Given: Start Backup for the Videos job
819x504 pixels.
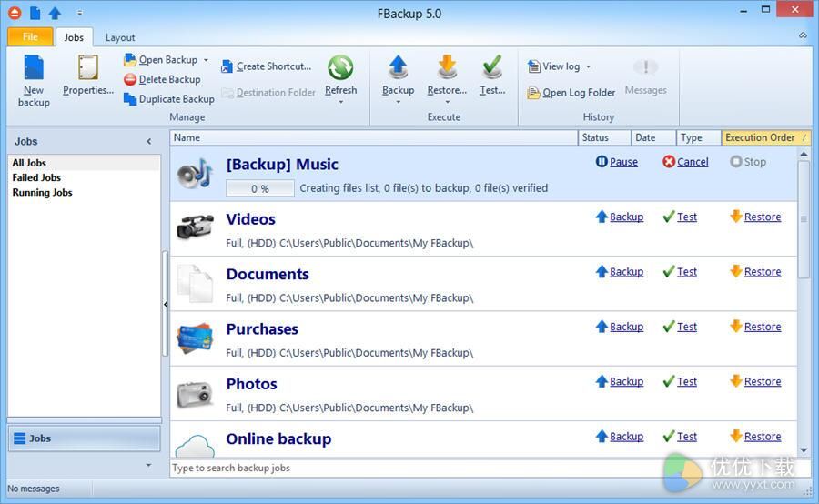Looking at the screenshot, I should (x=620, y=217).
